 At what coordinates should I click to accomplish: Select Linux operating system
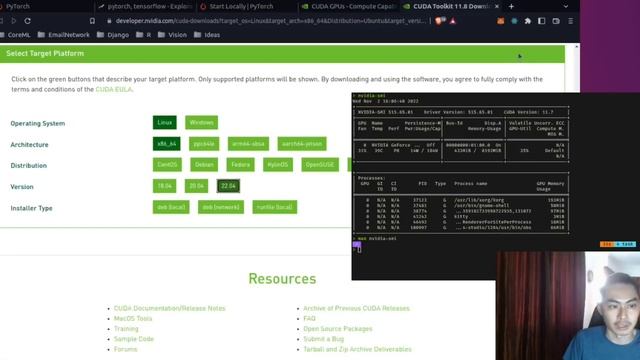(x=164, y=122)
